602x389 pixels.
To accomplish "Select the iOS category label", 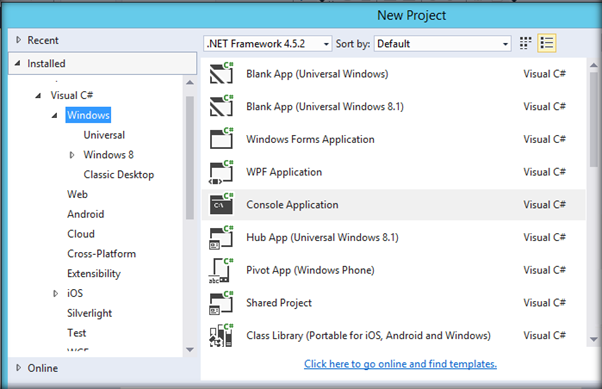I will [x=75, y=293].
